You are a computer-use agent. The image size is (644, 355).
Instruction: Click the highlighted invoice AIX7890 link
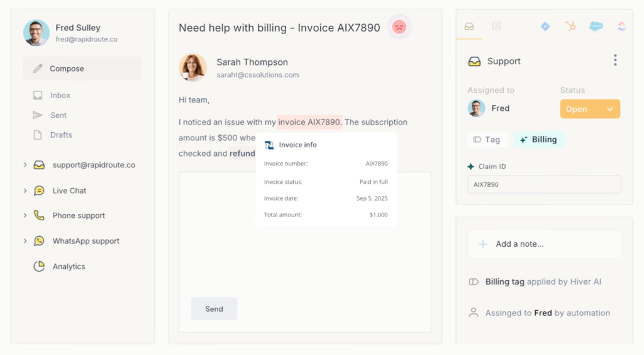[309, 122]
